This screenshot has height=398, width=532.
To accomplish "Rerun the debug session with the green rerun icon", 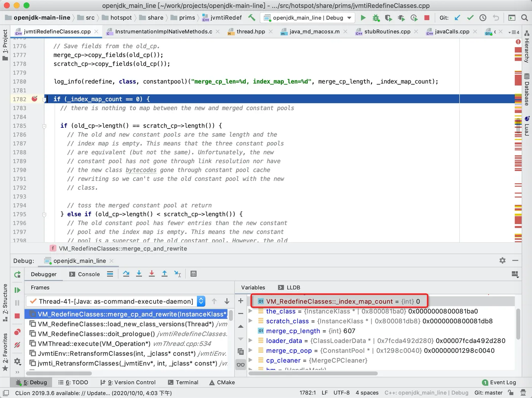I will click(x=17, y=274).
